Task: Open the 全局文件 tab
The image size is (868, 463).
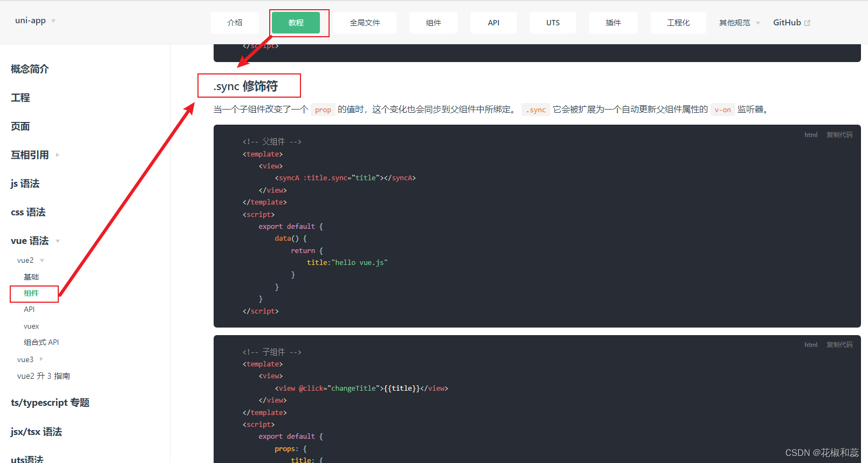Action: pyautogui.click(x=365, y=23)
